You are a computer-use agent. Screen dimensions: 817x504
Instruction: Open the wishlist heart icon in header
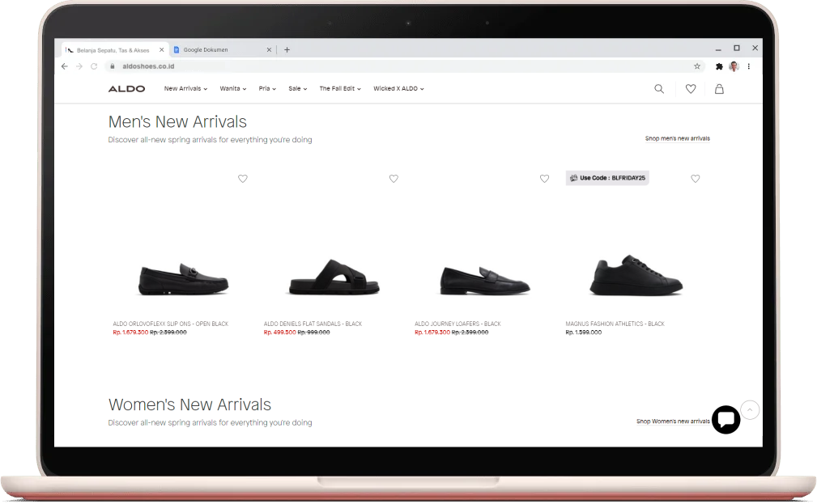tap(690, 89)
